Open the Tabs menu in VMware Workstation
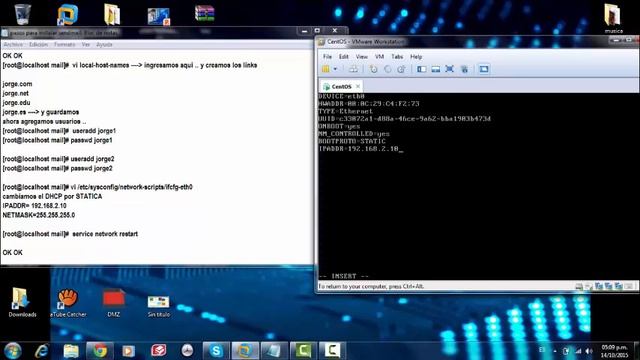Screen dimensions: 640x360 tap(397, 57)
